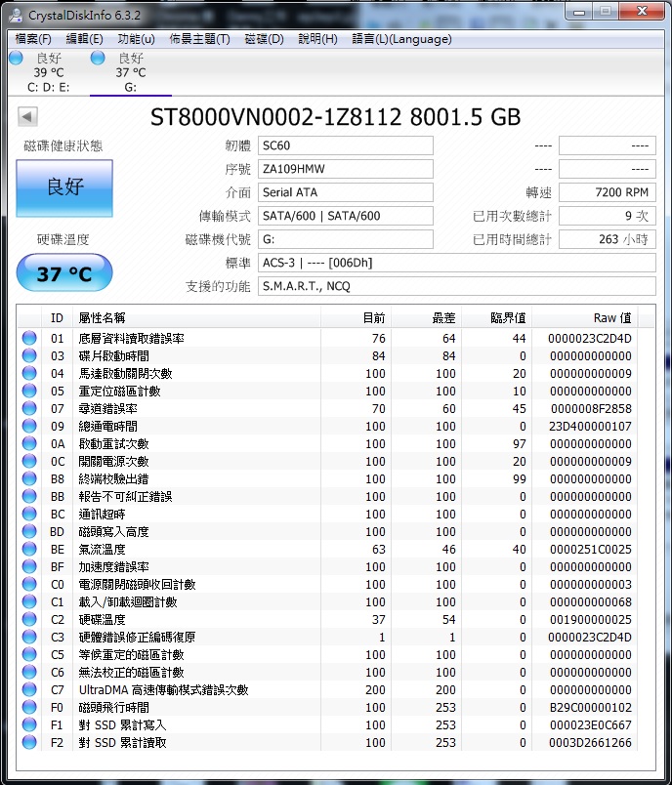Select the 硬體錯誤修正編碼復原 row
Image resolution: width=672 pixels, height=785 pixels.
tap(329, 637)
